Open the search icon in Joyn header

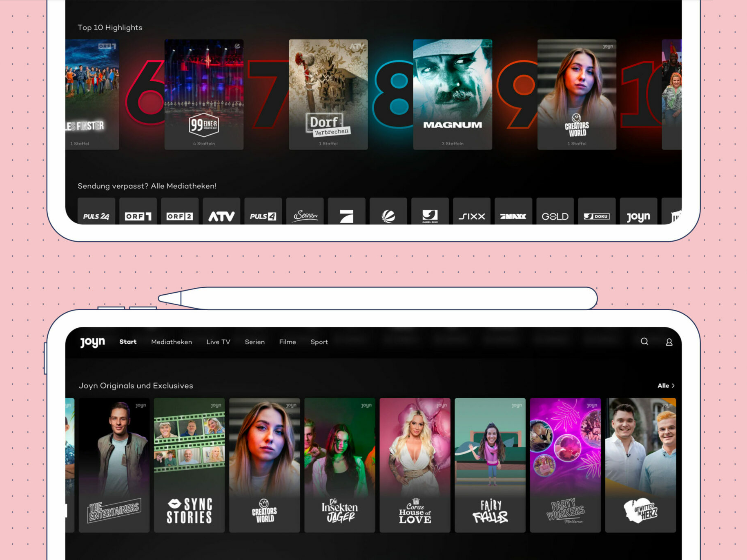click(x=644, y=342)
